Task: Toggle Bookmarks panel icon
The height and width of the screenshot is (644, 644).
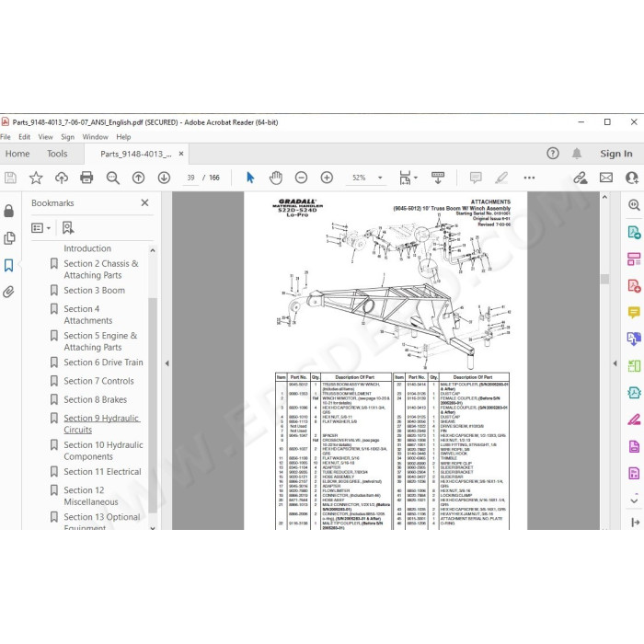Action: [9, 265]
